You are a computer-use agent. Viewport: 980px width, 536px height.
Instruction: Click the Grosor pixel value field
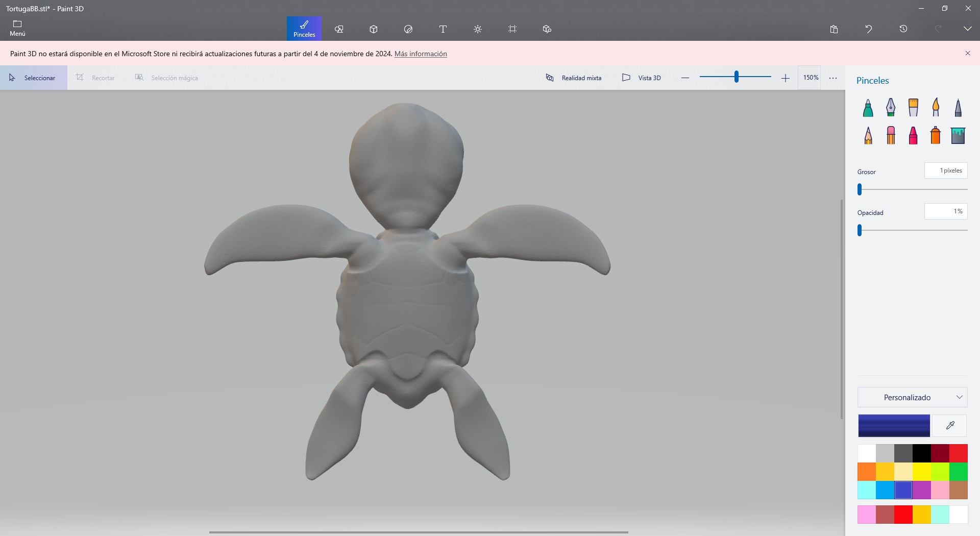[x=946, y=170]
